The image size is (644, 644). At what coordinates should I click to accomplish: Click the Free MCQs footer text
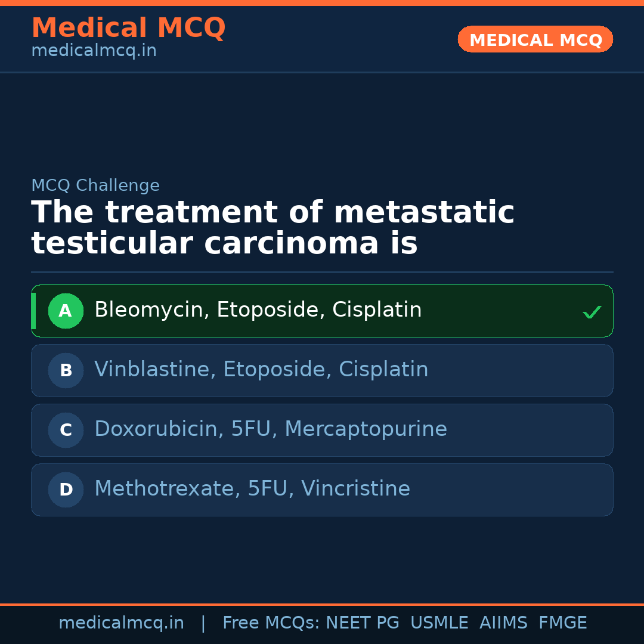(270, 623)
